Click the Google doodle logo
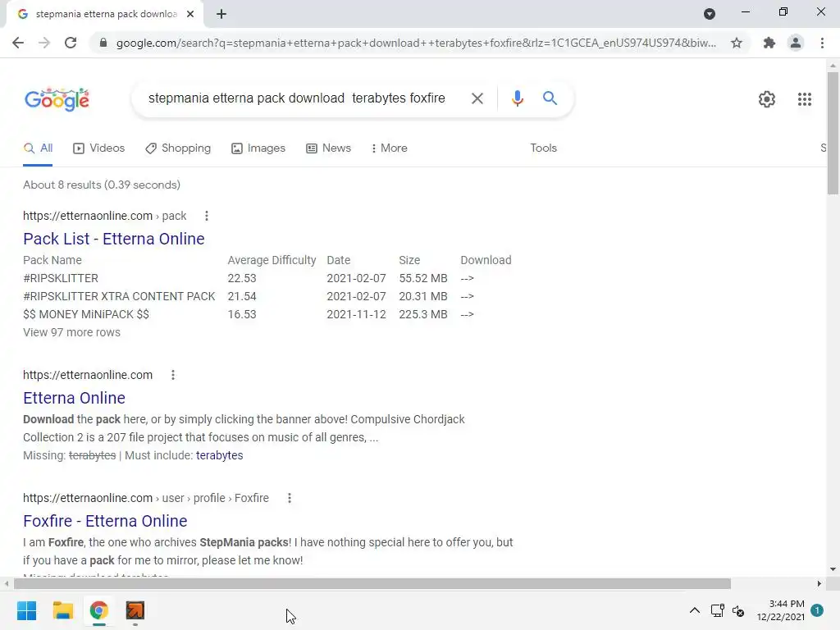 57,99
